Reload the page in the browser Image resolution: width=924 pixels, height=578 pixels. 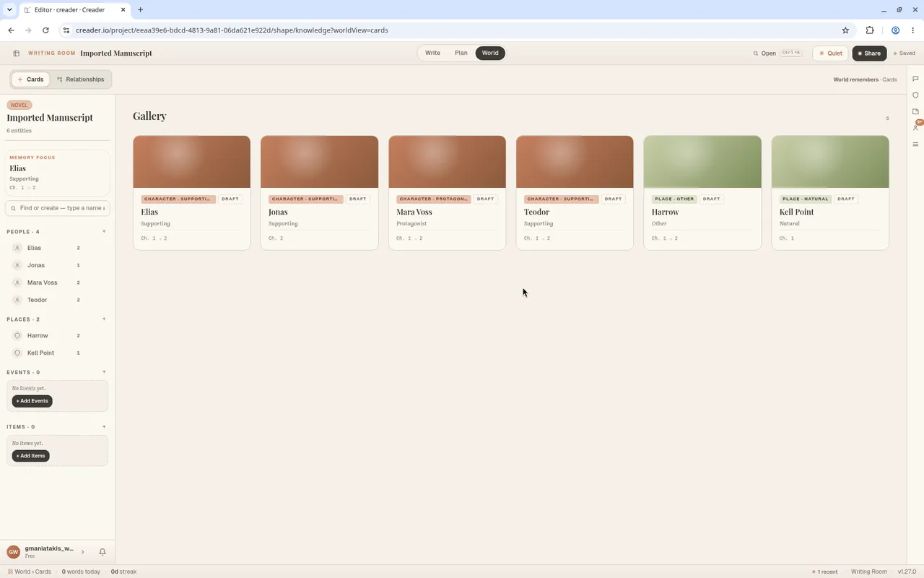[45, 30]
